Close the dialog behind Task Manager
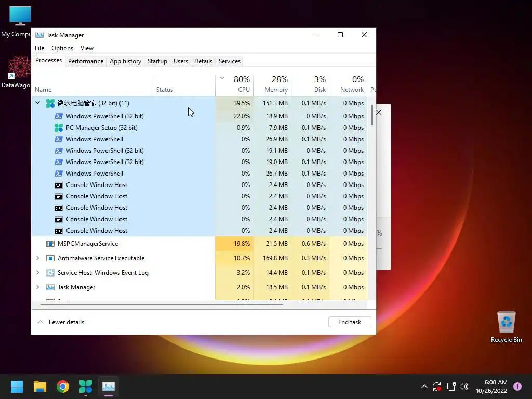The image size is (532, 399). tap(379, 112)
